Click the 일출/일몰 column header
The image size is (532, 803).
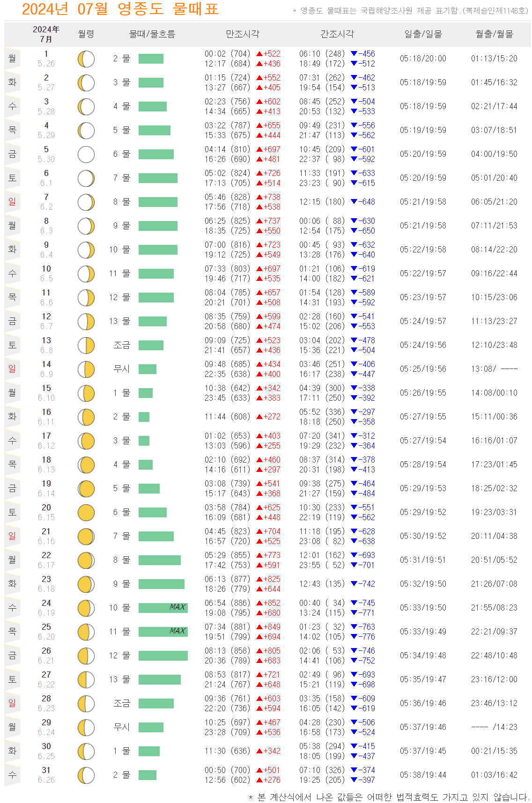pyautogui.click(x=423, y=34)
